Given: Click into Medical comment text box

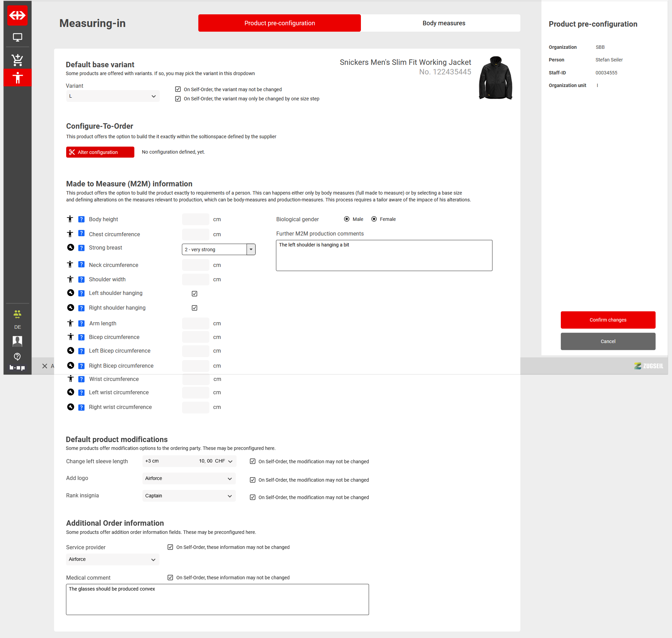Looking at the screenshot, I should [x=217, y=599].
